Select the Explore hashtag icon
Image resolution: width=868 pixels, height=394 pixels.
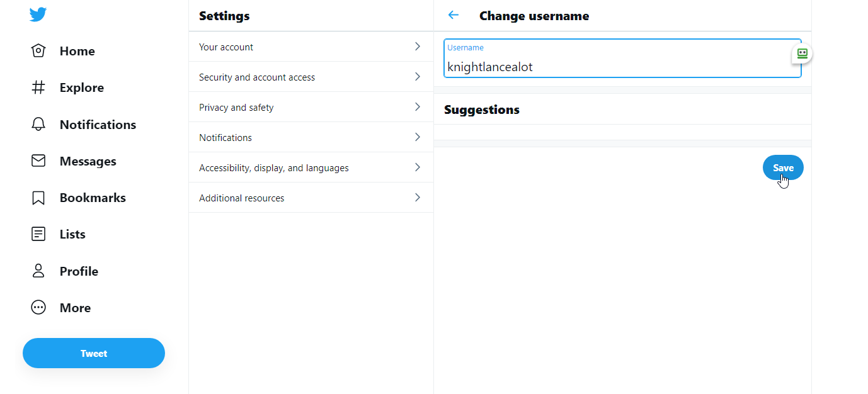click(38, 87)
